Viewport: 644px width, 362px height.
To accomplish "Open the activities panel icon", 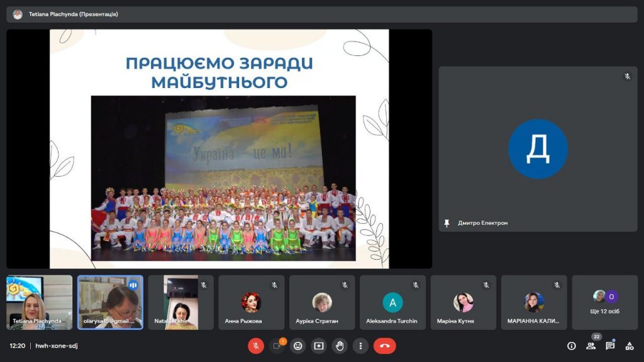I will [x=629, y=346].
